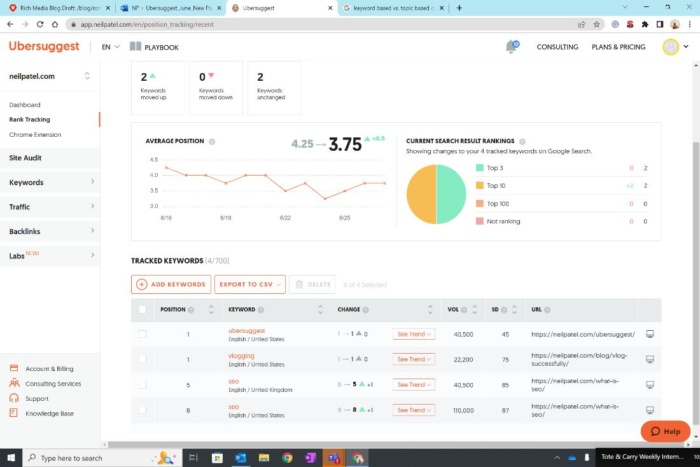Open browser extensions puzzle icon
700x467 pixels.
[x=645, y=24]
